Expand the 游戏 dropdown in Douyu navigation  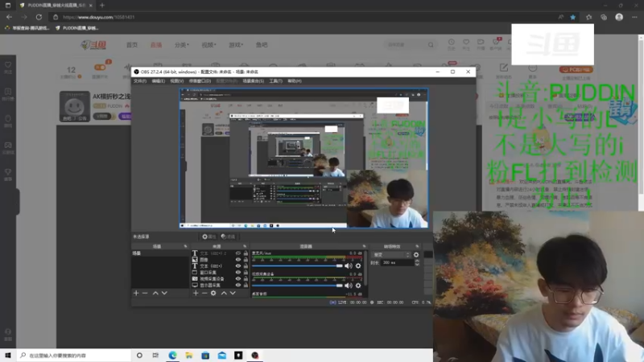click(236, 45)
